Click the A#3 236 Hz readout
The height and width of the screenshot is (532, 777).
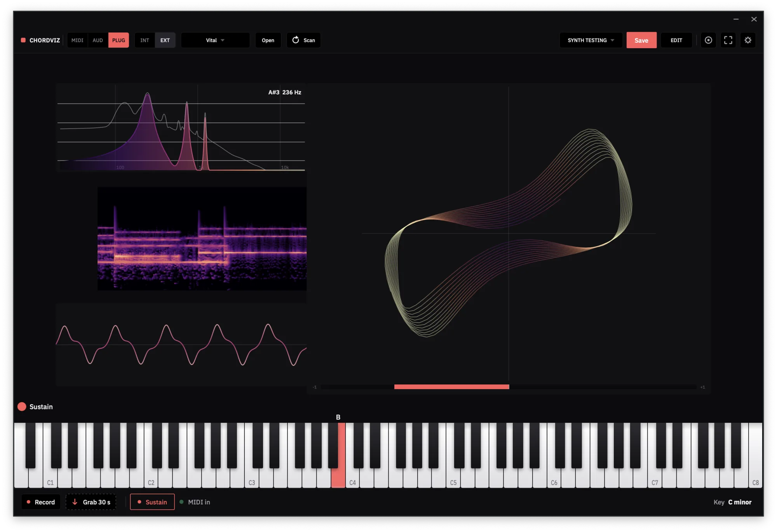(x=285, y=92)
